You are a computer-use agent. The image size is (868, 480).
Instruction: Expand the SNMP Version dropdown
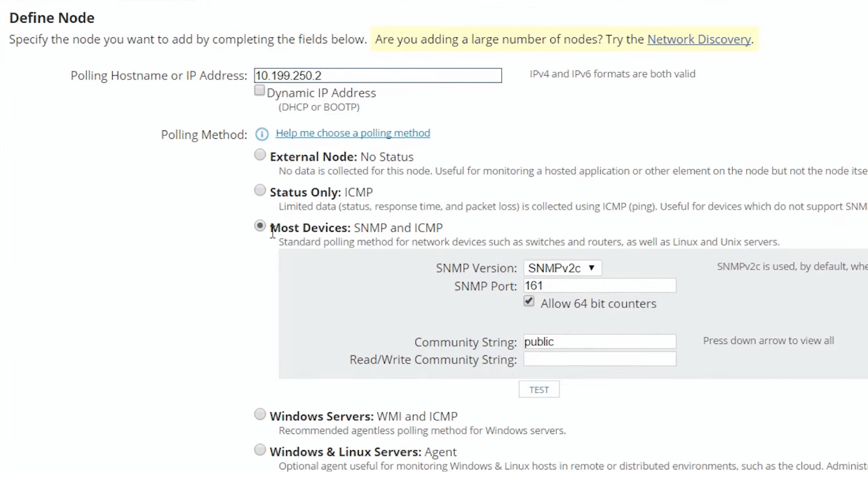click(x=562, y=268)
